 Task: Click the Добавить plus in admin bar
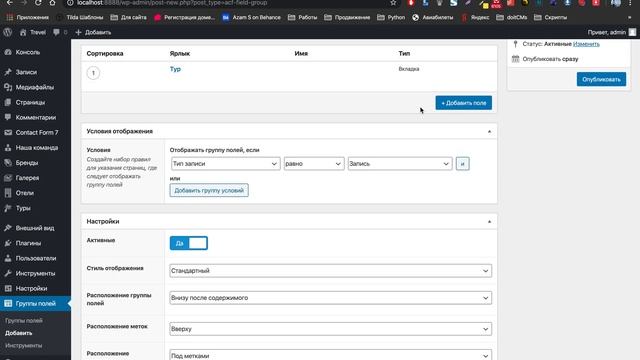coord(78,32)
